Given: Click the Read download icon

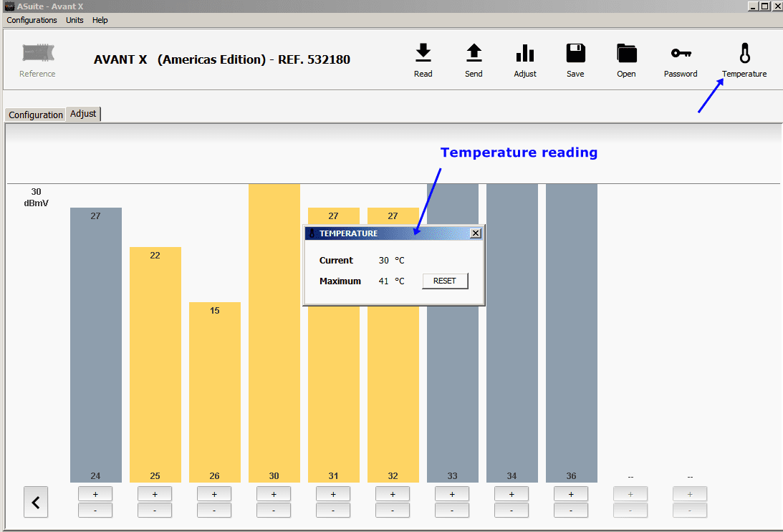Looking at the screenshot, I should tap(423, 53).
